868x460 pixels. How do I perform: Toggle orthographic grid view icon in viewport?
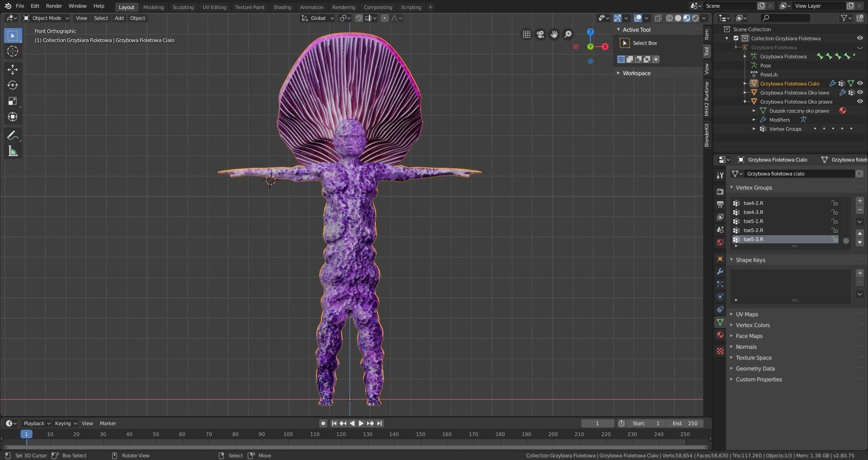[527, 34]
